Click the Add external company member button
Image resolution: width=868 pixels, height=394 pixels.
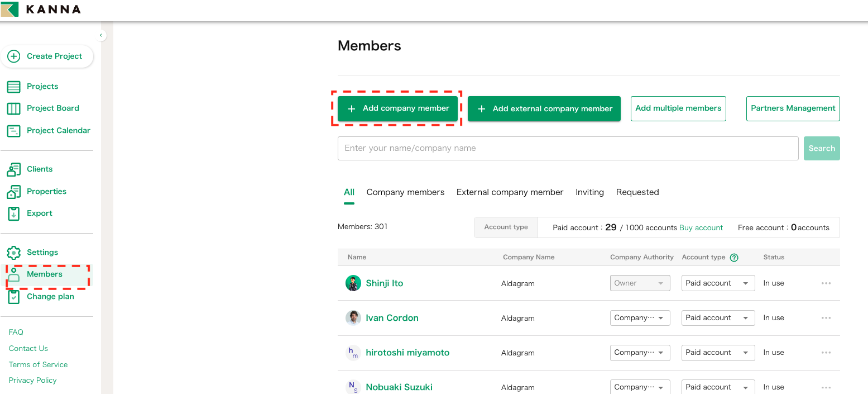[x=544, y=109]
